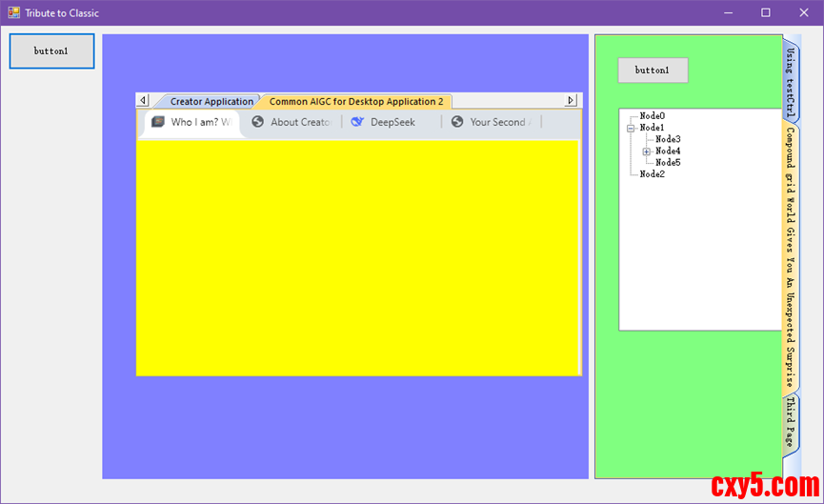This screenshot has height=504, width=824.
Task: Open the DeepSeek browser tab
Action: [391, 122]
